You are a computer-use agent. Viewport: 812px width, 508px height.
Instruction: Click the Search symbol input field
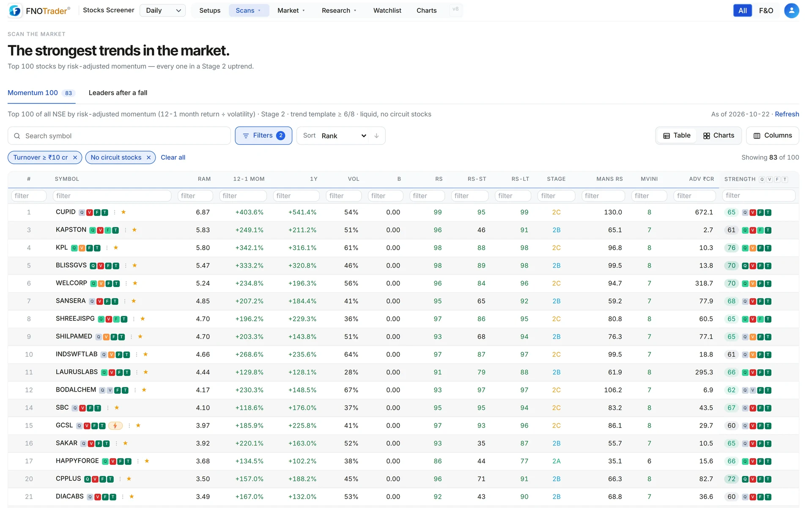[119, 136]
